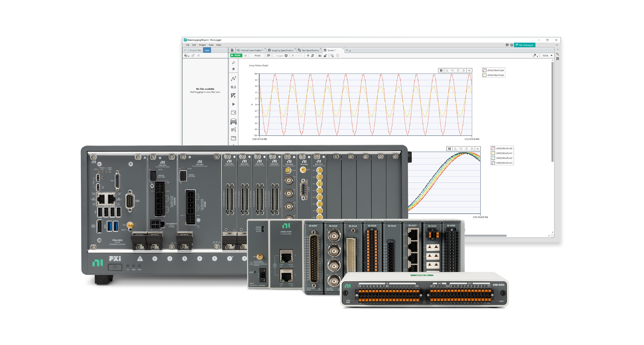644x345 pixels.
Task: Click the delete X icon in Data pane
Action: point(198,55)
